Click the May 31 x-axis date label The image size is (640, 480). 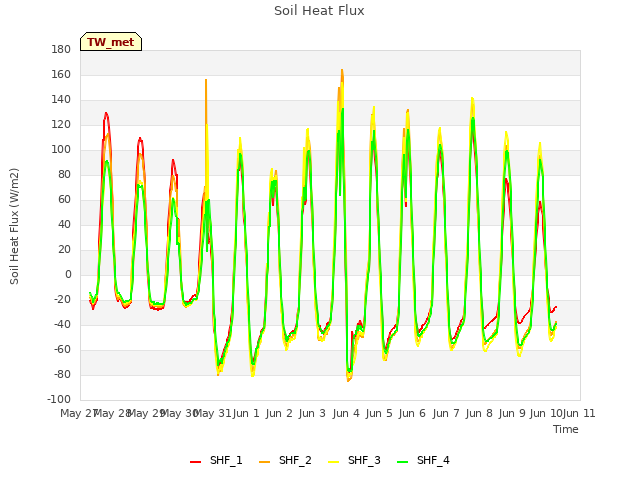point(212,413)
